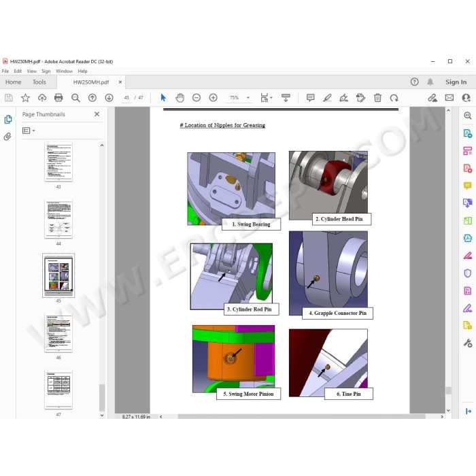
Task: Zoom in with plus icon
Action: (213, 98)
